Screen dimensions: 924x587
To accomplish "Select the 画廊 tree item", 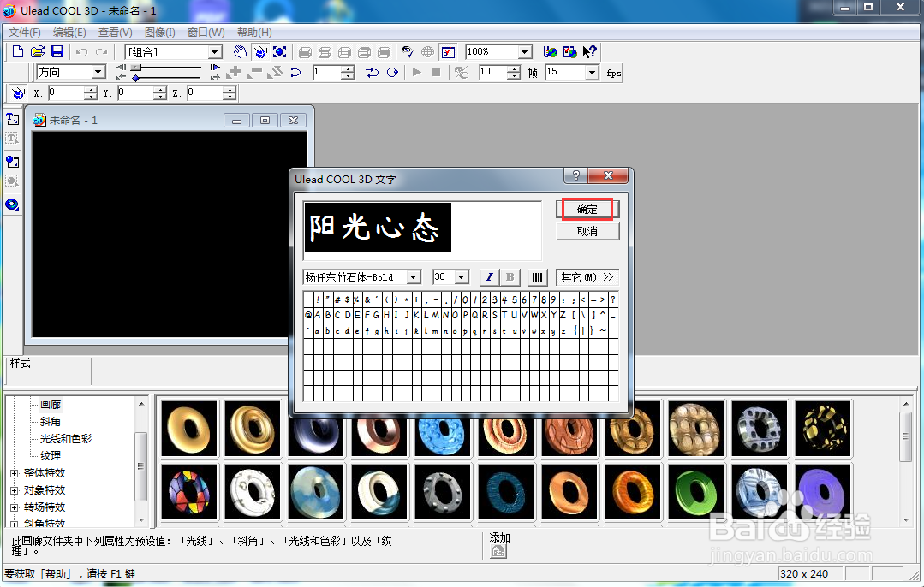I will coord(50,405).
